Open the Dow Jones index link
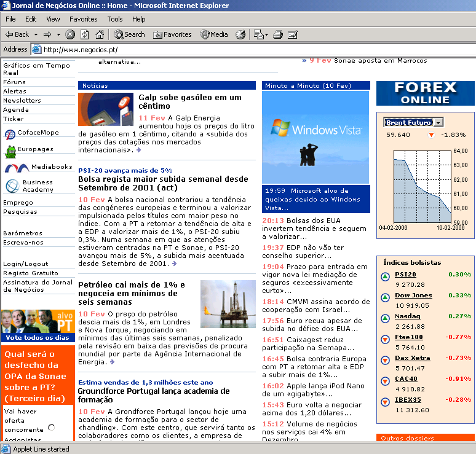The height and width of the screenshot is (454, 476). (413, 295)
